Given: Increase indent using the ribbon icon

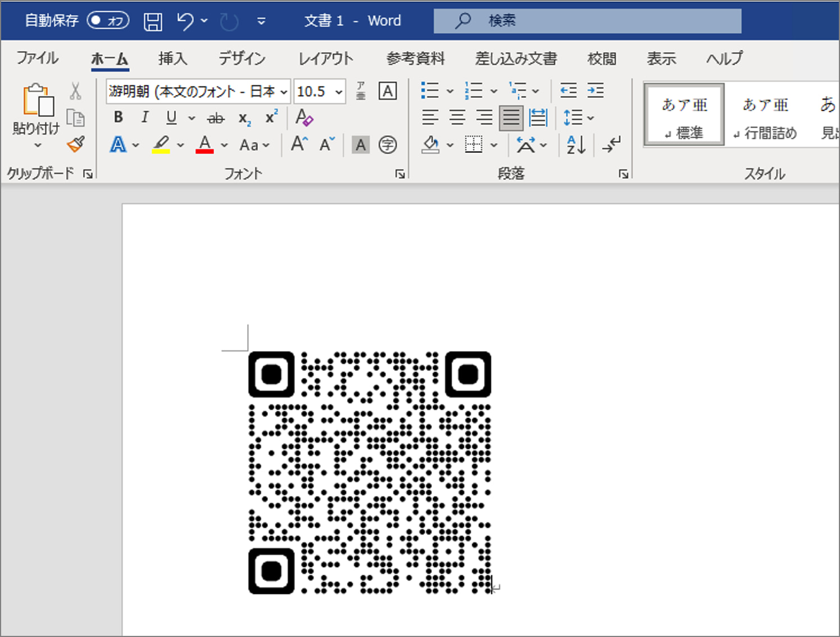Looking at the screenshot, I should pos(594,91).
